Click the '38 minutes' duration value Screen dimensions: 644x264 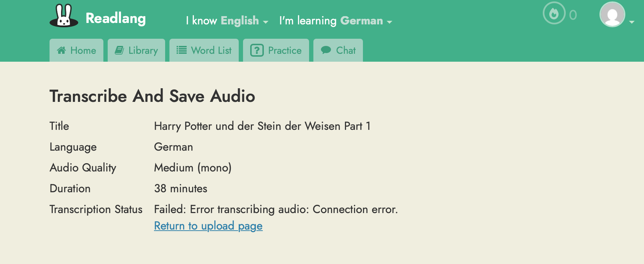coord(181,189)
